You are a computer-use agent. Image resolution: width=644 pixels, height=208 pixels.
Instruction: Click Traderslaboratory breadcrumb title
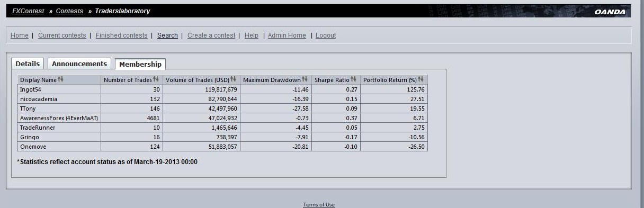(122, 11)
